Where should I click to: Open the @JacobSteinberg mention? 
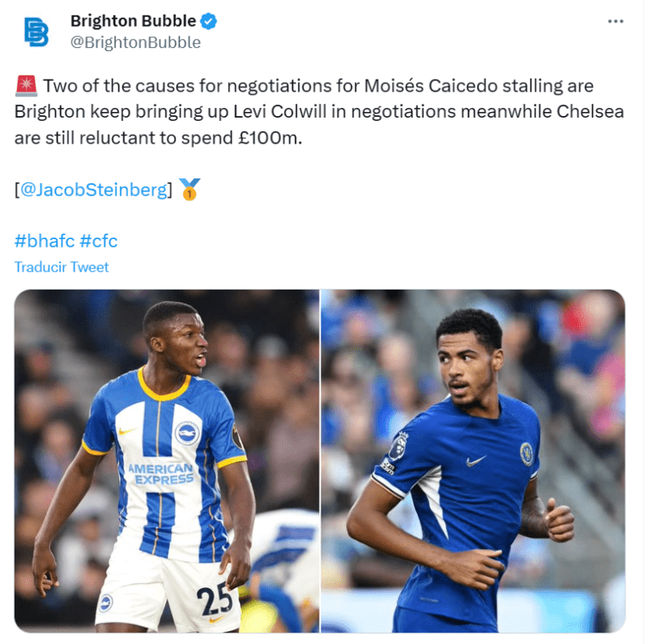(x=94, y=190)
